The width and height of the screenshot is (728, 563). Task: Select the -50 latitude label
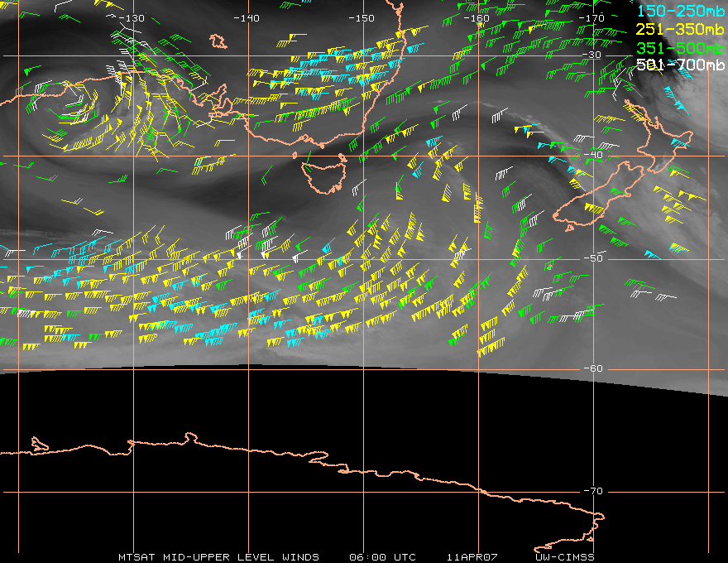[593, 258]
